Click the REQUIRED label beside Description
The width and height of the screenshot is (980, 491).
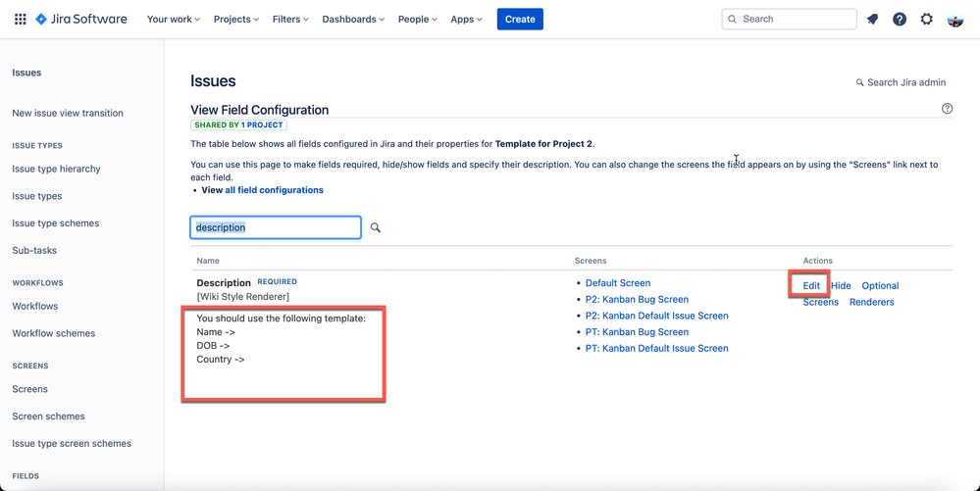pyautogui.click(x=278, y=281)
